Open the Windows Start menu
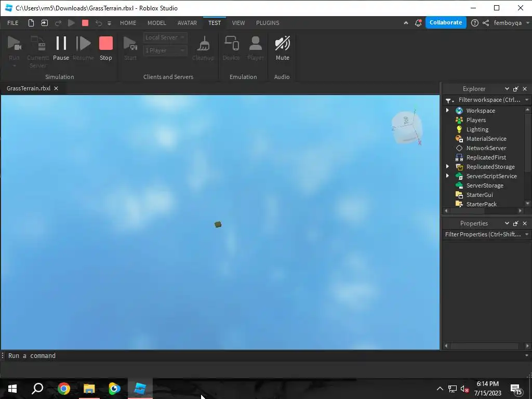The width and height of the screenshot is (532, 399). click(x=12, y=389)
